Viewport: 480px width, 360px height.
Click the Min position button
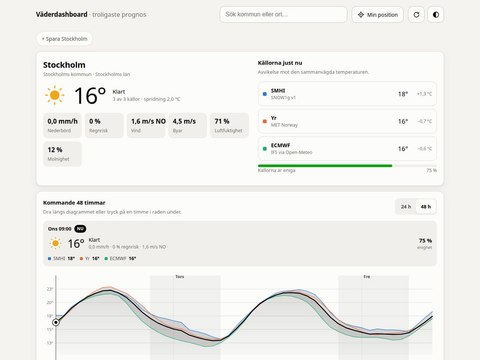tap(378, 15)
